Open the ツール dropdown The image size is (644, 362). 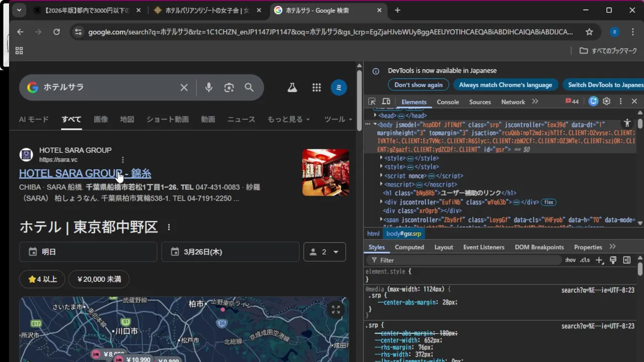338,119
